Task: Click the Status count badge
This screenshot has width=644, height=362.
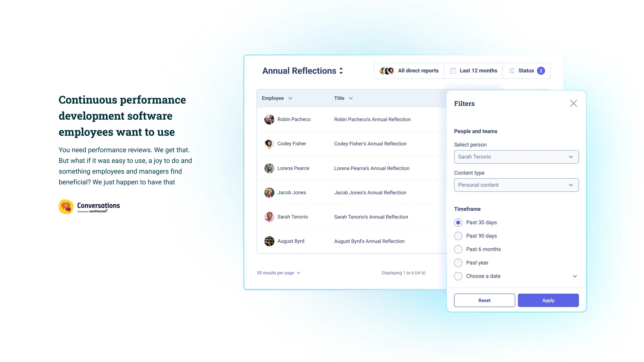Action: coord(541,71)
